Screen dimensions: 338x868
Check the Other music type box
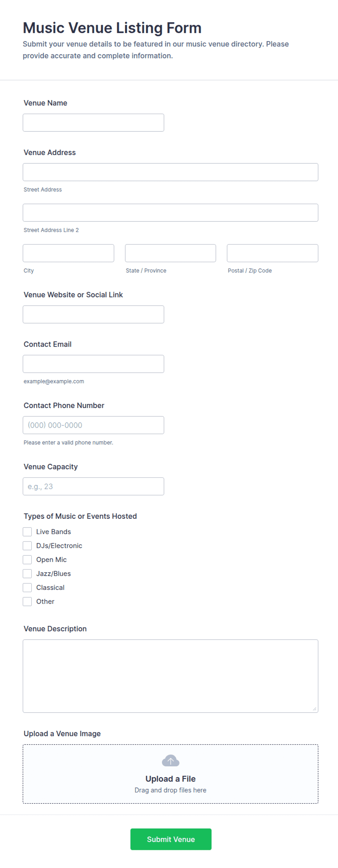coord(27,602)
